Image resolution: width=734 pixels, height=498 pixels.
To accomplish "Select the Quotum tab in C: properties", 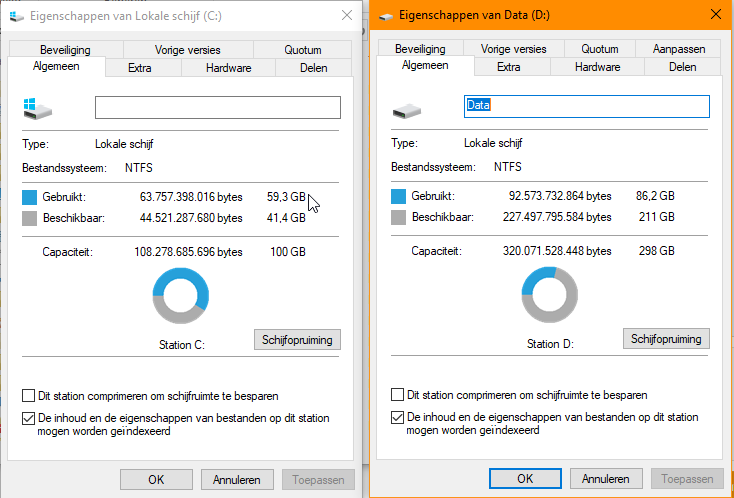I will [x=302, y=49].
